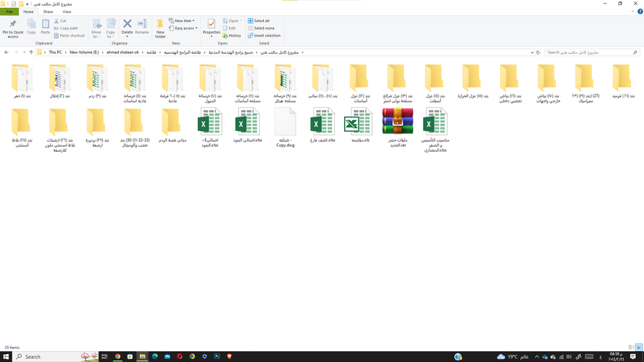The width and height of the screenshot is (644, 362).
Task: Open the Share ribbon tab
Action: [48, 11]
